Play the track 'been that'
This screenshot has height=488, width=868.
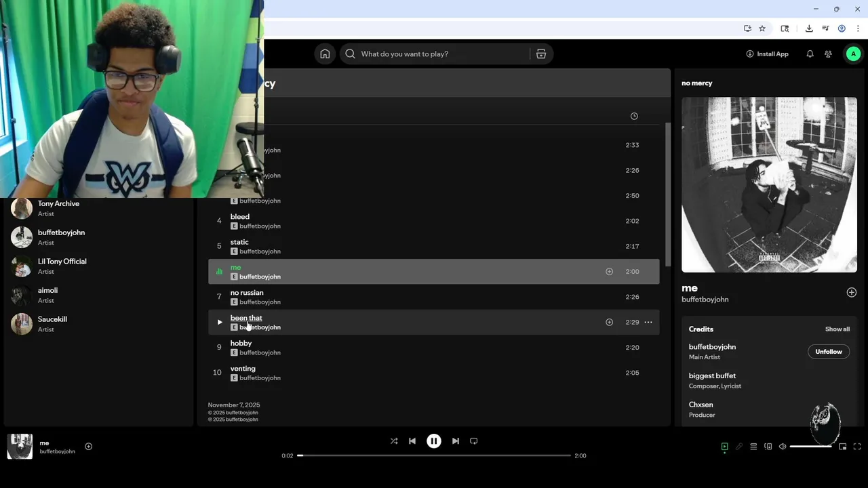(x=219, y=323)
